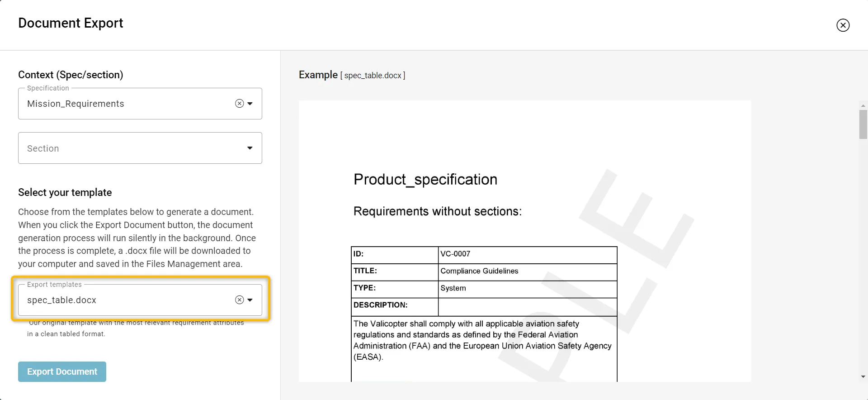
Task: Click the "Requirements without sections" heading
Action: click(437, 211)
